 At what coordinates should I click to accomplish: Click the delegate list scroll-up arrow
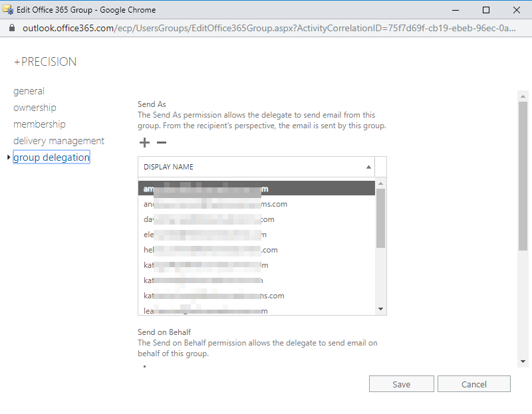click(380, 183)
